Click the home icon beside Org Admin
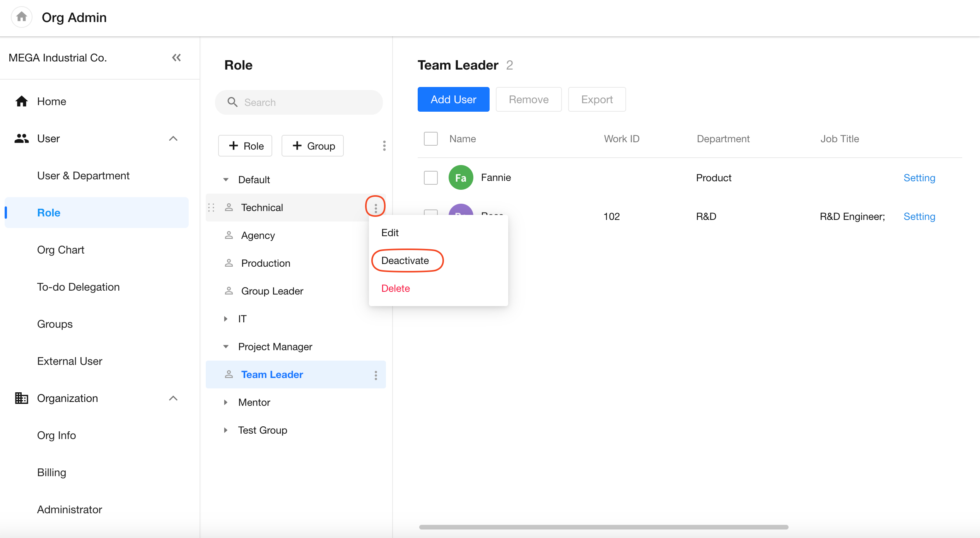The width and height of the screenshot is (980, 538). coord(22,17)
